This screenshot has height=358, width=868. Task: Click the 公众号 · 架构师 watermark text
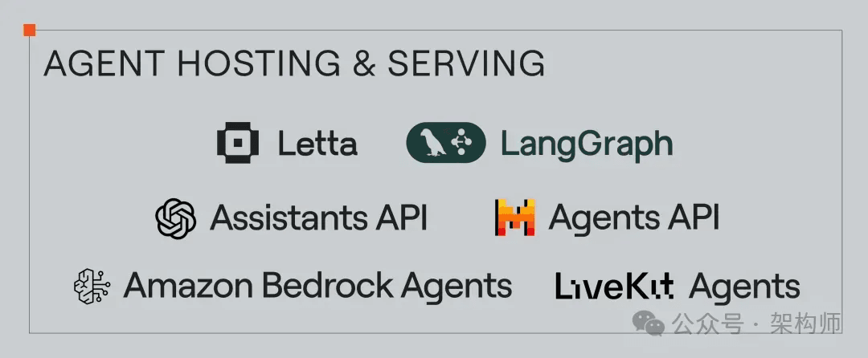[x=757, y=323]
